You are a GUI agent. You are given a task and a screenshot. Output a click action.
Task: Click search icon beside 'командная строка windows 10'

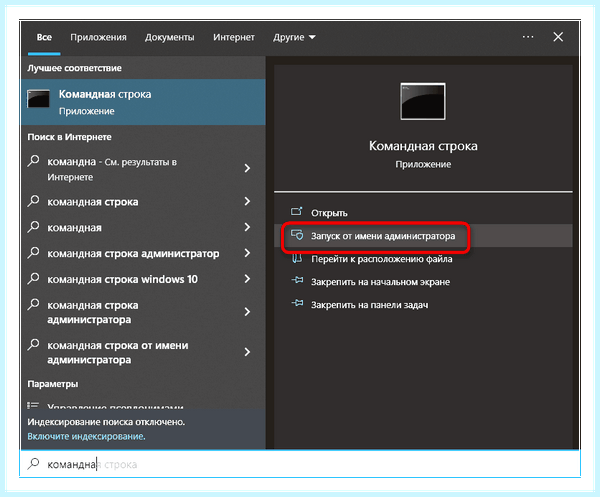tap(33, 278)
